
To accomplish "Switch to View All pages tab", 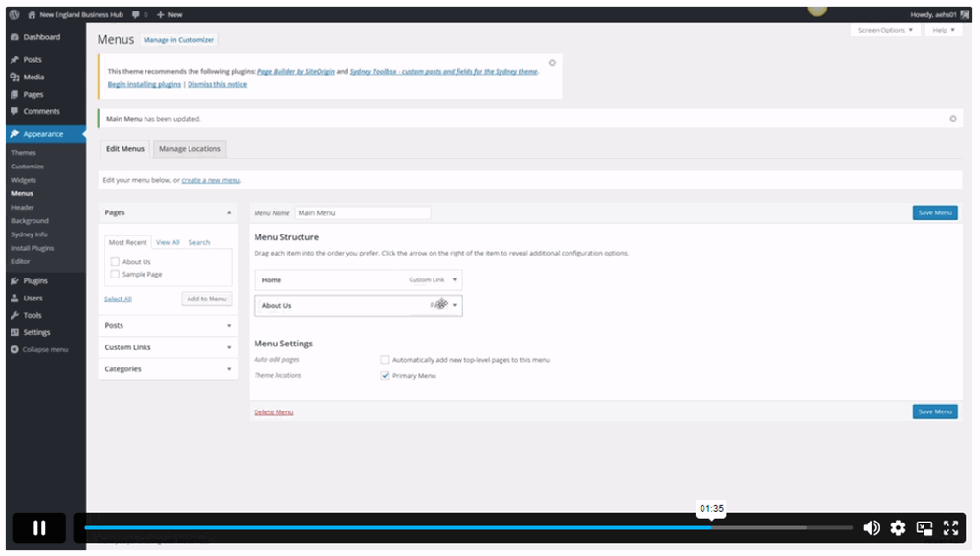I will tap(167, 242).
